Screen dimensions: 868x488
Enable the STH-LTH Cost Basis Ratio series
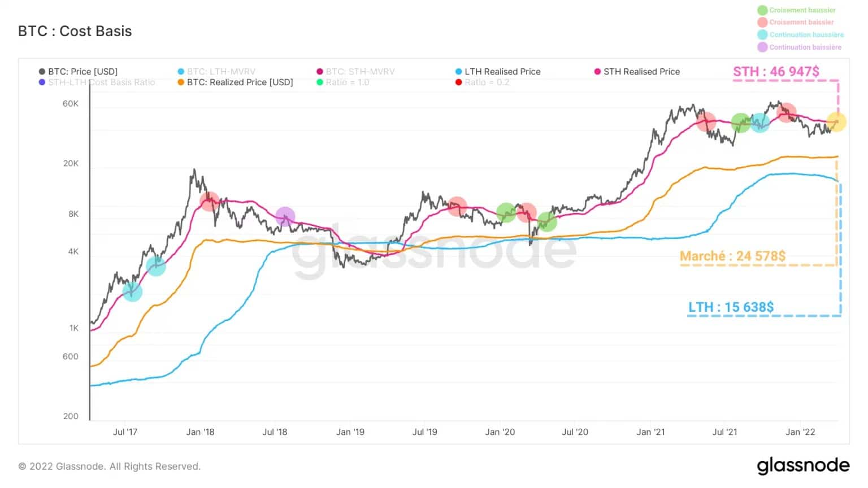pyautogui.click(x=97, y=82)
